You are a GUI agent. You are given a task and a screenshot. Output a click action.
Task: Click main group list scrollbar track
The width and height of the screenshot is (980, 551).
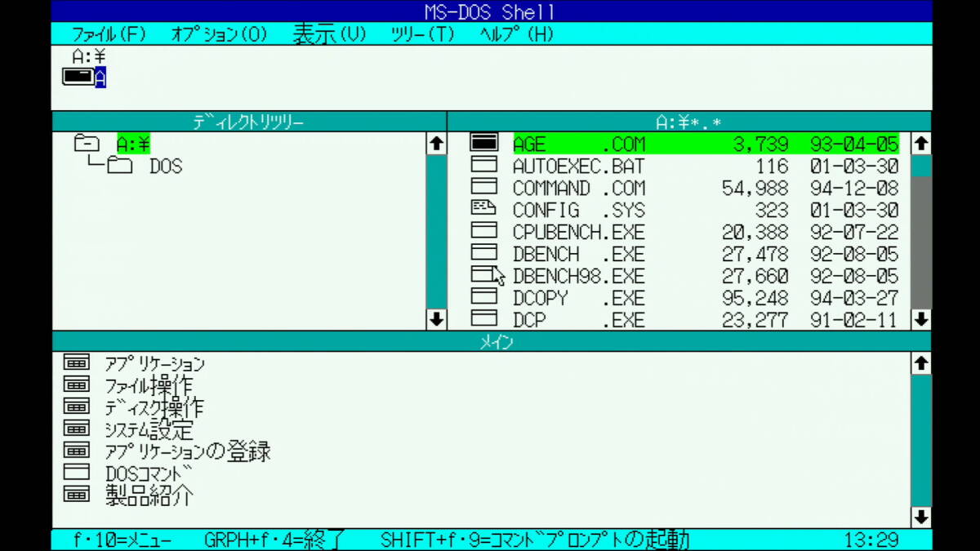pos(921,440)
